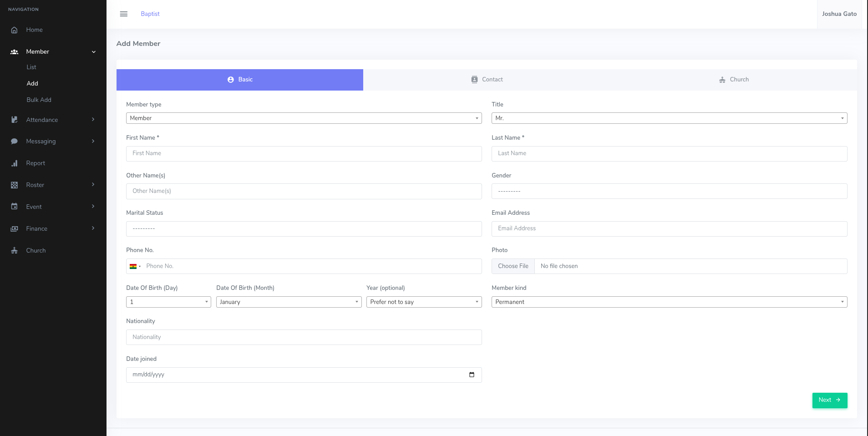
Task: Click the Finance icon in the sidebar
Action: 14,228
